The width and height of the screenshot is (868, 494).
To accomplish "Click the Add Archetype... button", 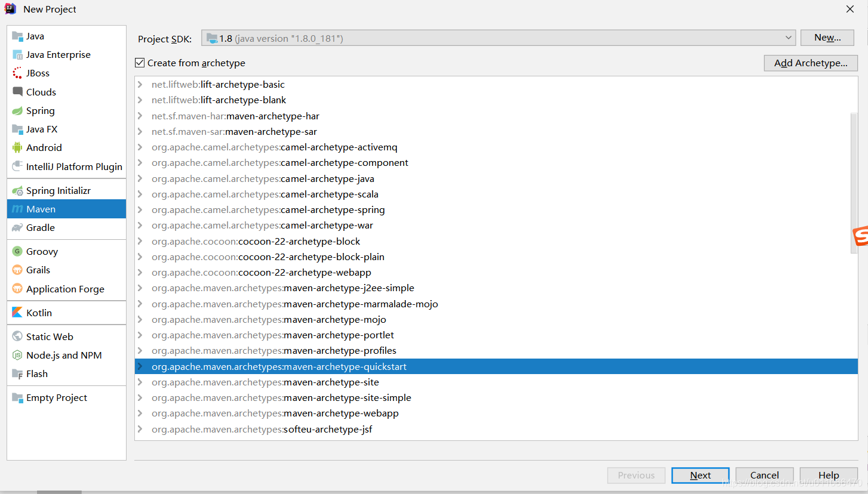I will (x=811, y=63).
